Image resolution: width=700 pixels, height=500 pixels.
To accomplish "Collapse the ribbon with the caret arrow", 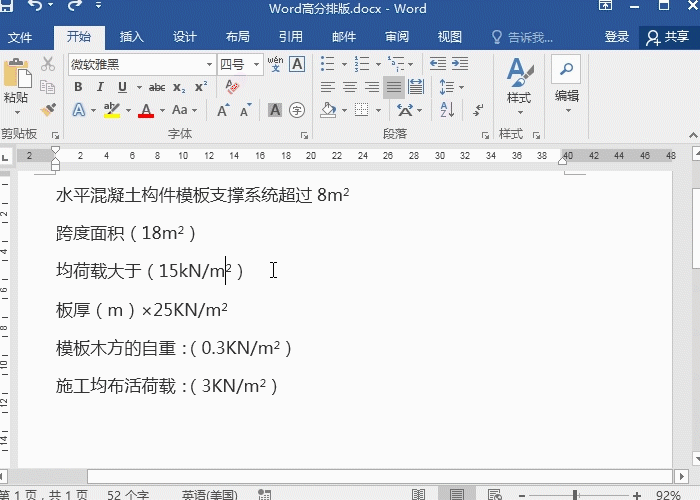I will tap(693, 135).
